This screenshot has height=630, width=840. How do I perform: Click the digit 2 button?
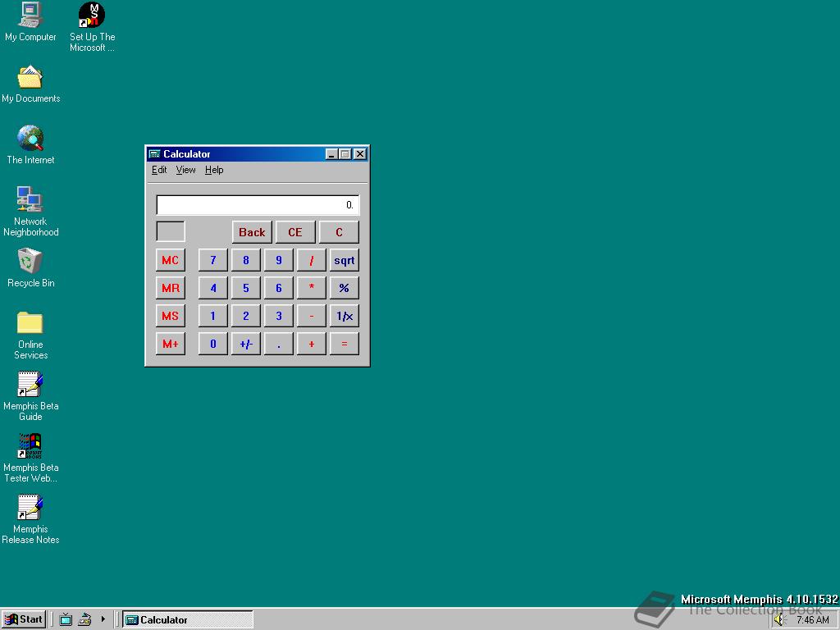[x=246, y=316]
